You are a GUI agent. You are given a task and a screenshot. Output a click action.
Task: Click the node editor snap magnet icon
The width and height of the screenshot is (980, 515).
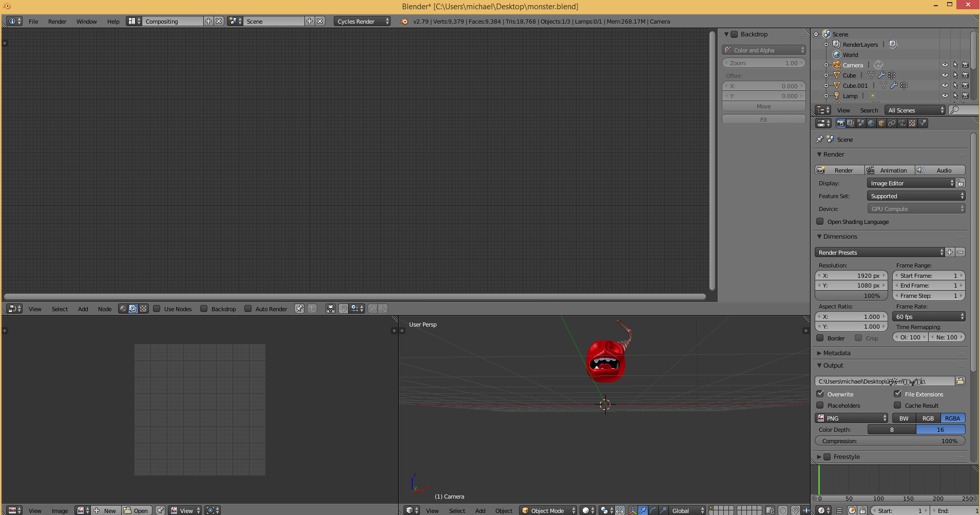point(343,309)
